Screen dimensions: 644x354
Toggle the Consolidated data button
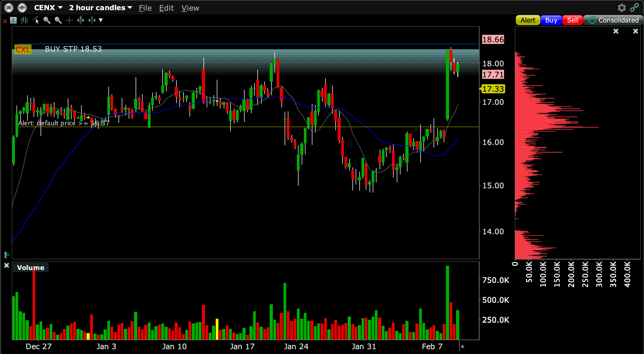[x=613, y=20]
